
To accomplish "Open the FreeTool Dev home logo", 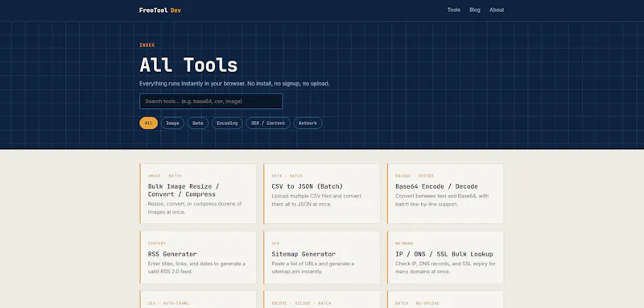I will click(159, 10).
